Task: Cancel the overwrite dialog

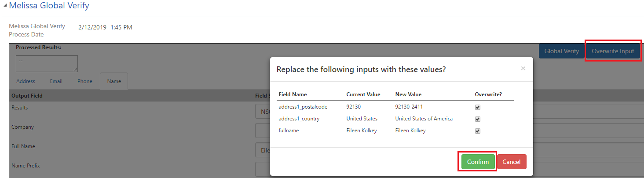Action: [511, 162]
